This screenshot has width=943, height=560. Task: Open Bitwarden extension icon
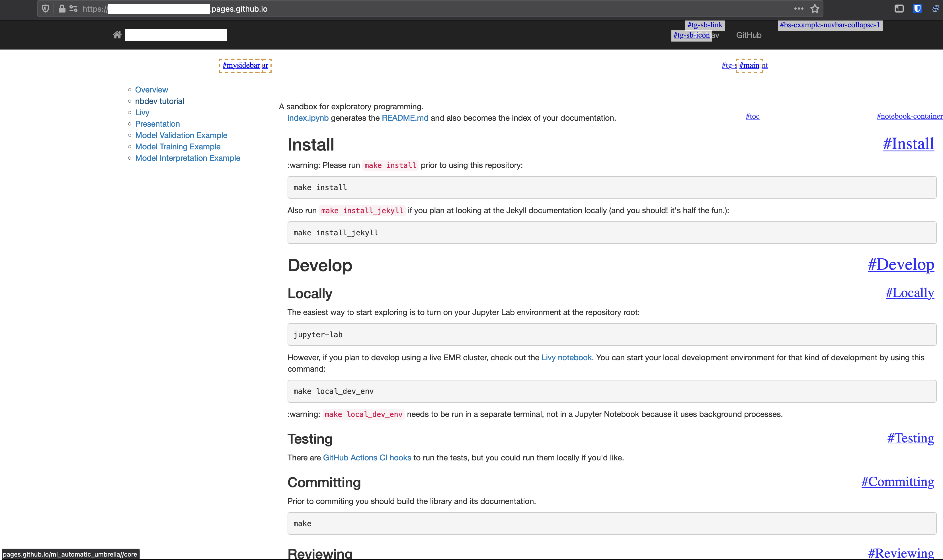pos(917,9)
